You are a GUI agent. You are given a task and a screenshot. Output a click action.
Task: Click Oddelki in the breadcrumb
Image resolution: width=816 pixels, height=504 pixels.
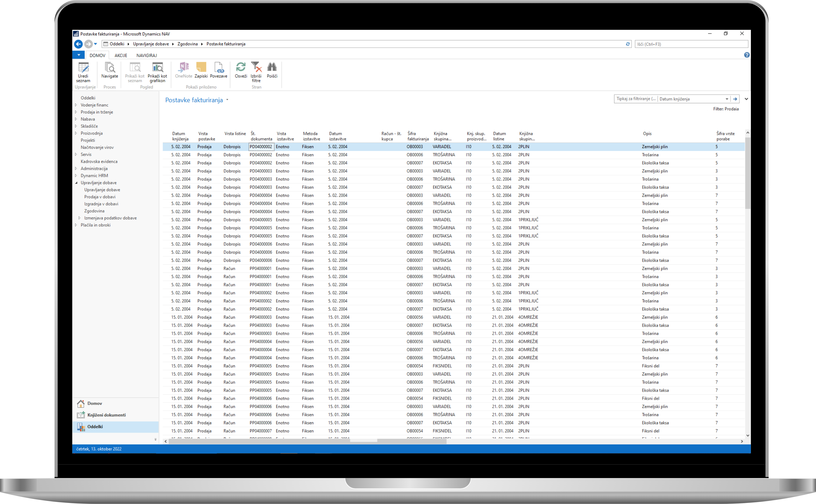coord(117,44)
